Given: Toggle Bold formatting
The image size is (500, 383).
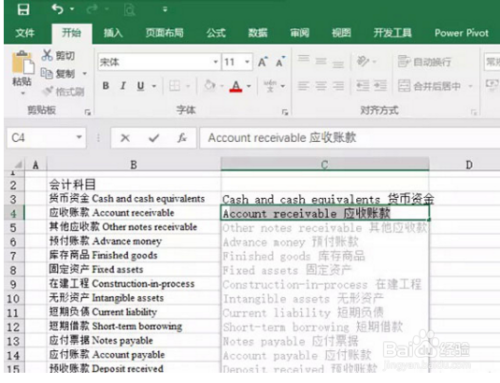Looking at the screenshot, I should pos(106,86).
